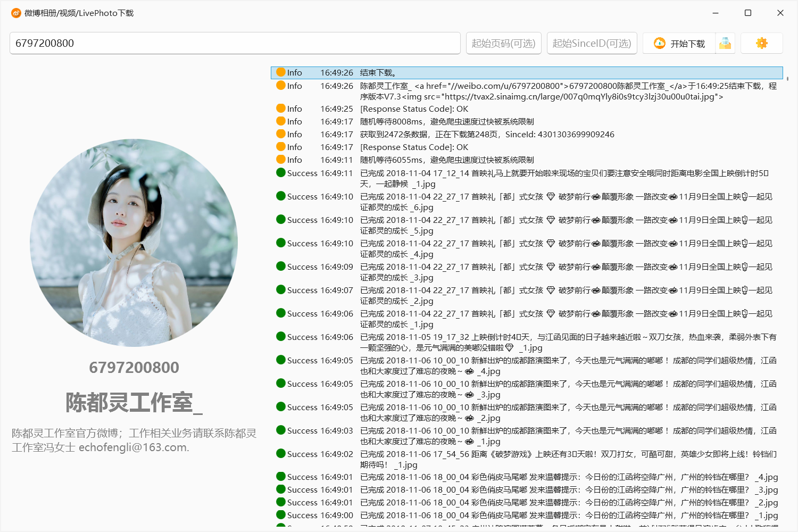Image resolution: width=798 pixels, height=532 pixels.
Task: Select the 成都路演 row ending _4.jpg
Action: pyautogui.click(x=527, y=365)
